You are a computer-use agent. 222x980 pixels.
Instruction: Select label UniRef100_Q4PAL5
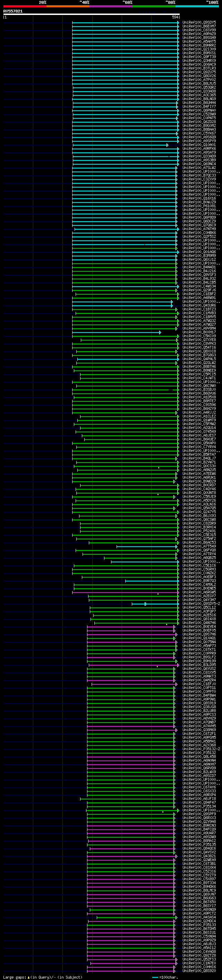point(199,359)
